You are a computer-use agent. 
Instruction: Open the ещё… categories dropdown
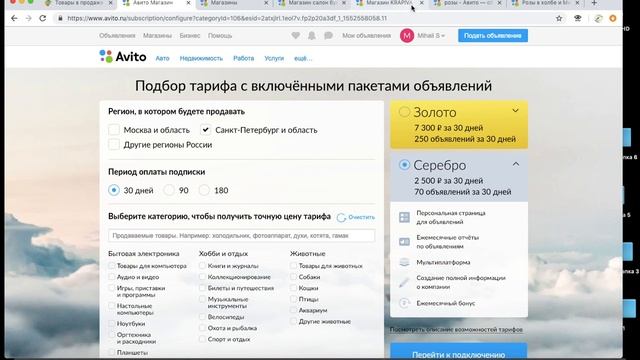pyautogui.click(x=303, y=58)
